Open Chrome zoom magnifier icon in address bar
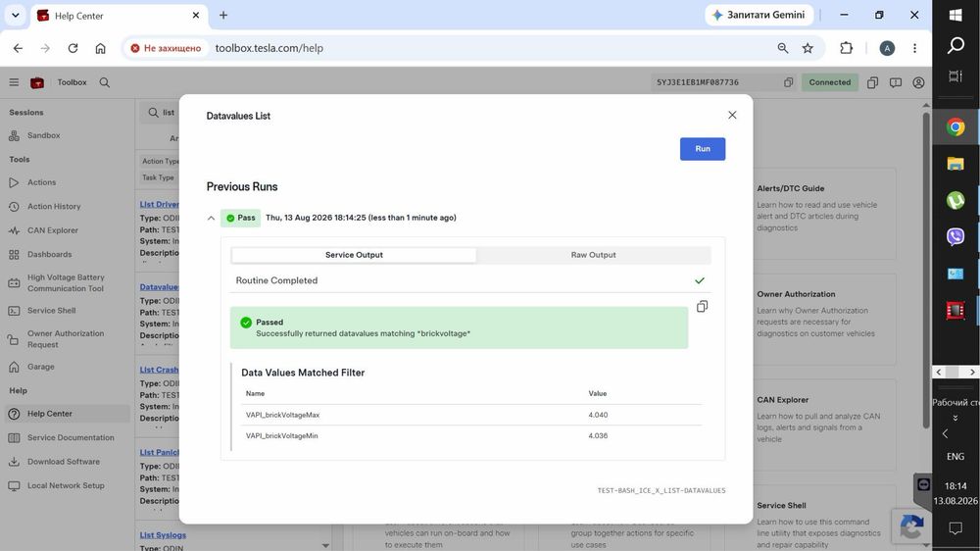 click(782, 48)
